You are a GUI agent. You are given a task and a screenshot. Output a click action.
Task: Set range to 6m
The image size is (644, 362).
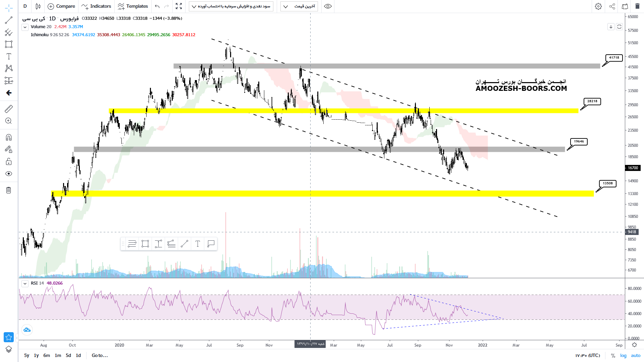click(x=47, y=355)
